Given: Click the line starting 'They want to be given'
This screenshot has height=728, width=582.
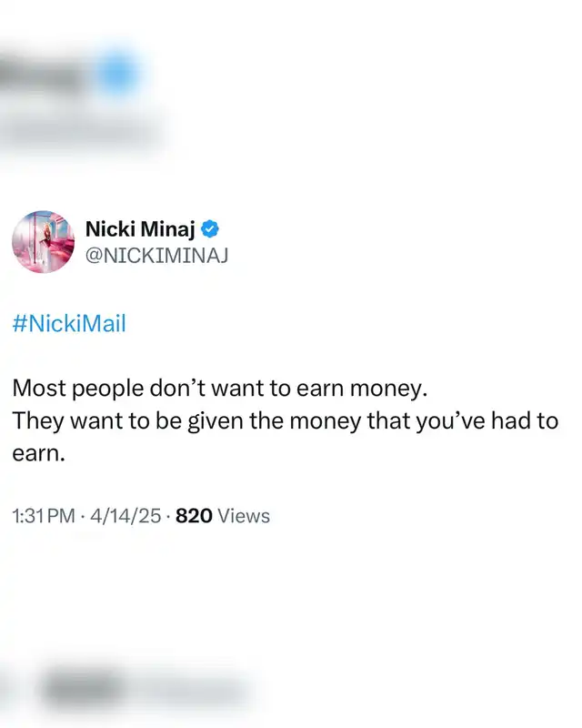Looking at the screenshot, I should [x=285, y=421].
